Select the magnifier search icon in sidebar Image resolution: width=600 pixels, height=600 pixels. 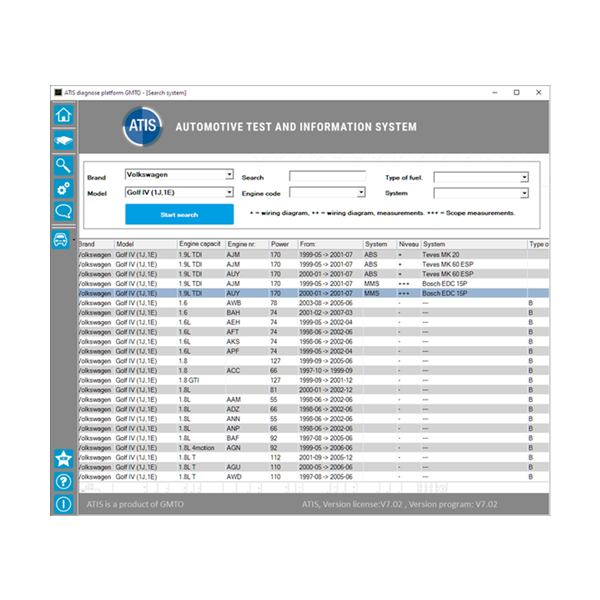(x=64, y=165)
